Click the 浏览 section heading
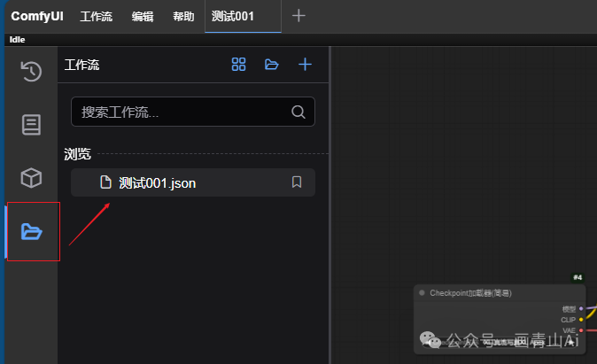The image size is (597, 364). point(77,154)
